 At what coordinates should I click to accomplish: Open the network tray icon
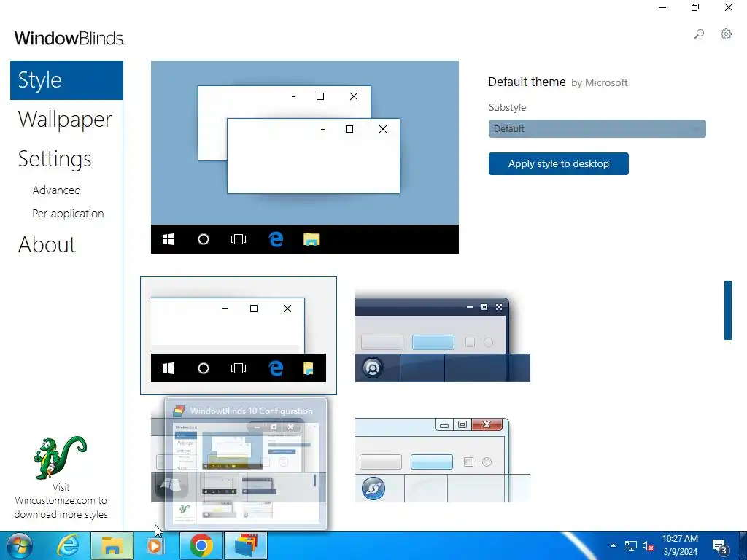point(631,545)
